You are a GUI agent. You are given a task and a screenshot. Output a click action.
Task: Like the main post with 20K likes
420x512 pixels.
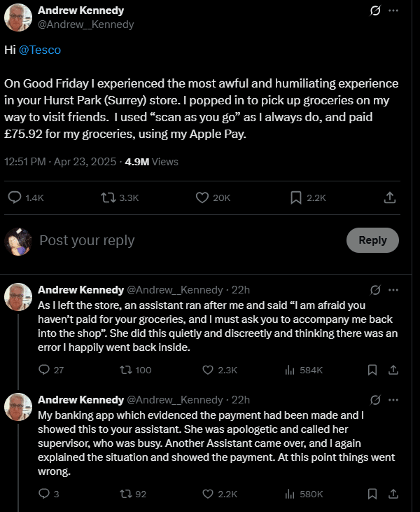[213, 198]
